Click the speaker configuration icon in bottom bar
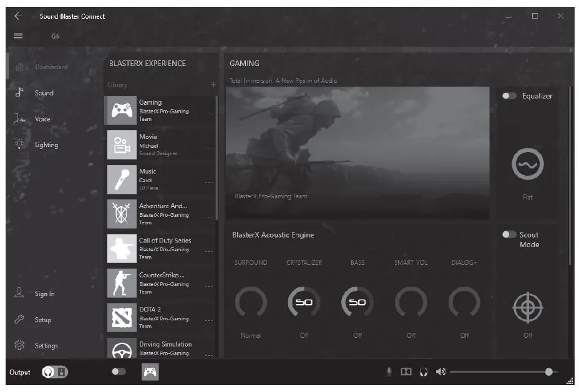579x392 pixels. [x=406, y=371]
